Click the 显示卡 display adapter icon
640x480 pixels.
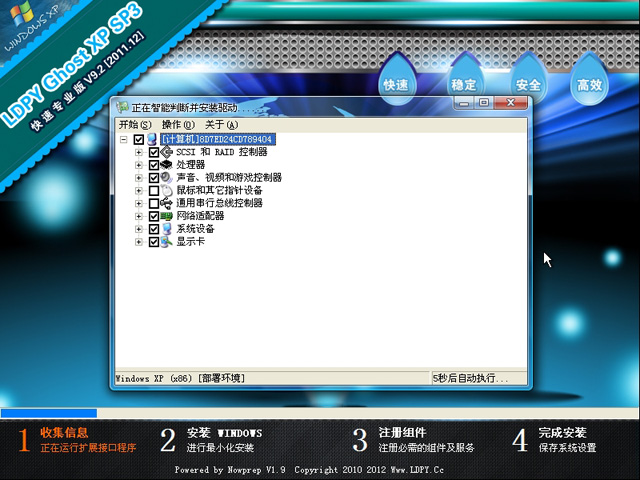(166, 241)
